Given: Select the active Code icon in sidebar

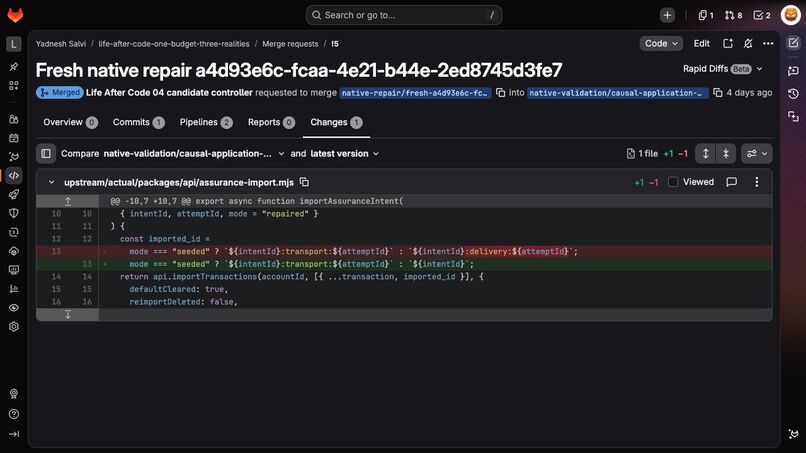Looking at the screenshot, I should (x=14, y=175).
